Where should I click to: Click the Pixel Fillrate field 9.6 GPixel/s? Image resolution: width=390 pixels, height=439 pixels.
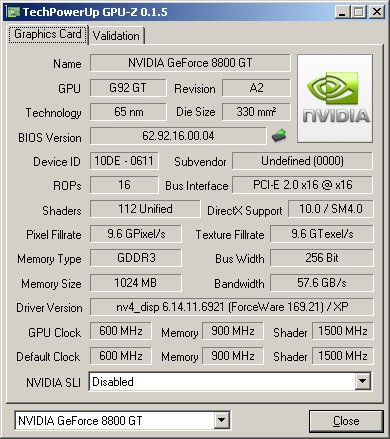coord(136,234)
